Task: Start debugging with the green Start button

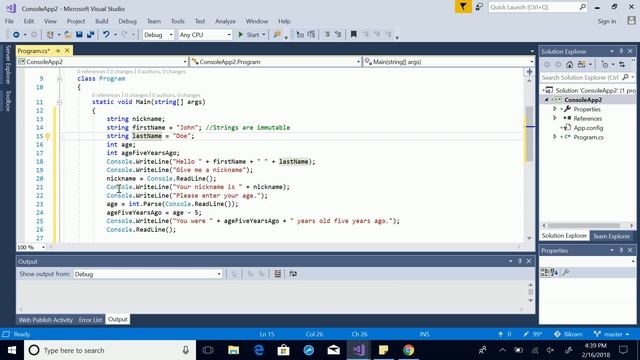Action: (x=249, y=35)
